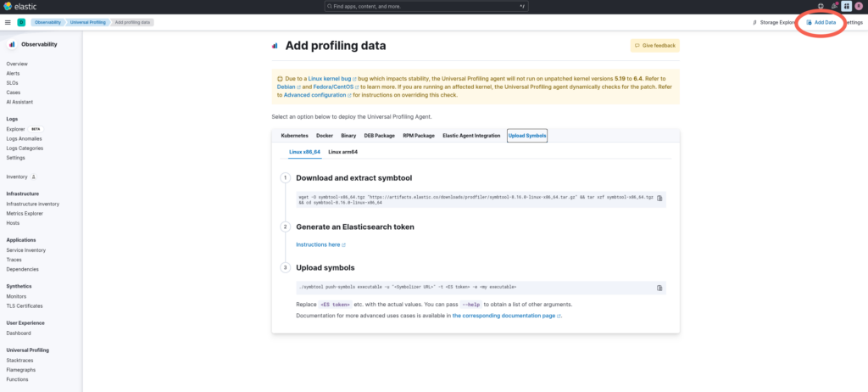
Task: Open Logs Categories in the sidebar
Action: pos(25,148)
